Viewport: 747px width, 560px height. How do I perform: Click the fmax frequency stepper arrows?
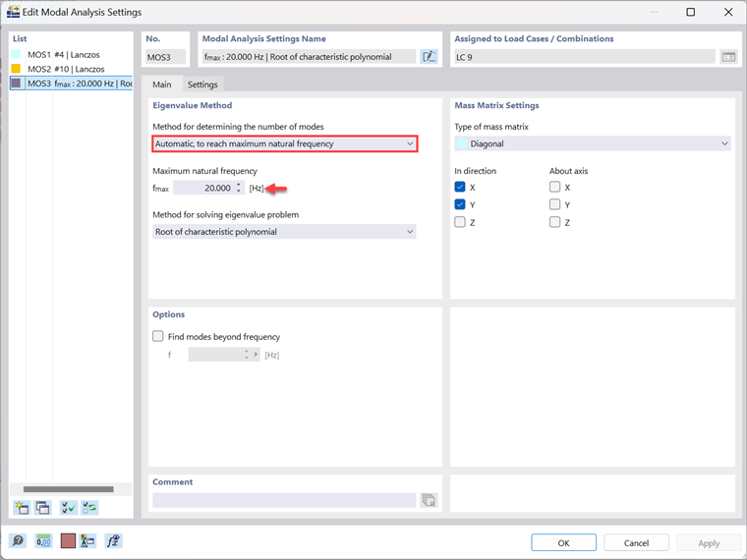(x=239, y=188)
